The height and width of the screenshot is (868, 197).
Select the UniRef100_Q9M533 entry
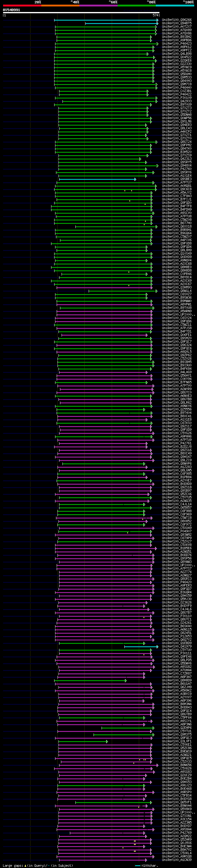(177, 78)
